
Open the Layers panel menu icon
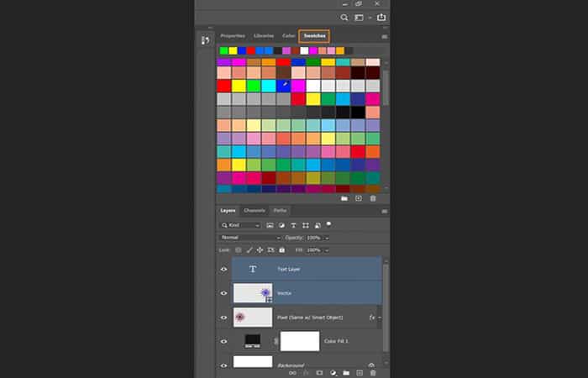click(x=385, y=211)
